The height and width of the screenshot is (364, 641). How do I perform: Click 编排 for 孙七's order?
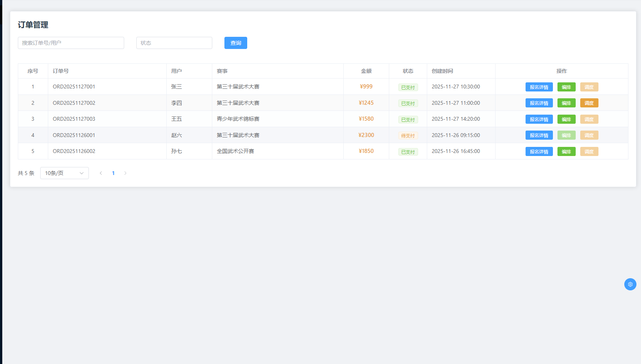(x=566, y=151)
